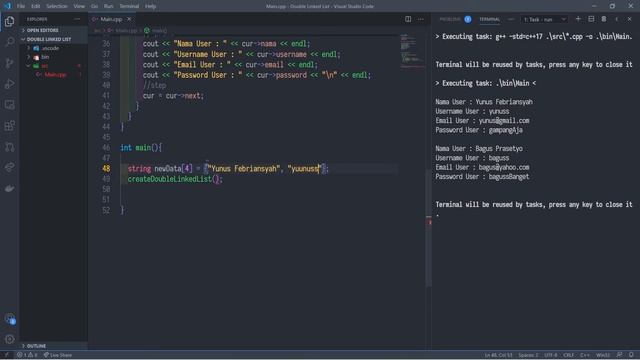This screenshot has width=640, height=360.
Task: Open more panel tabs ellipsis beside TERMINAL
Action: pos(511,19)
